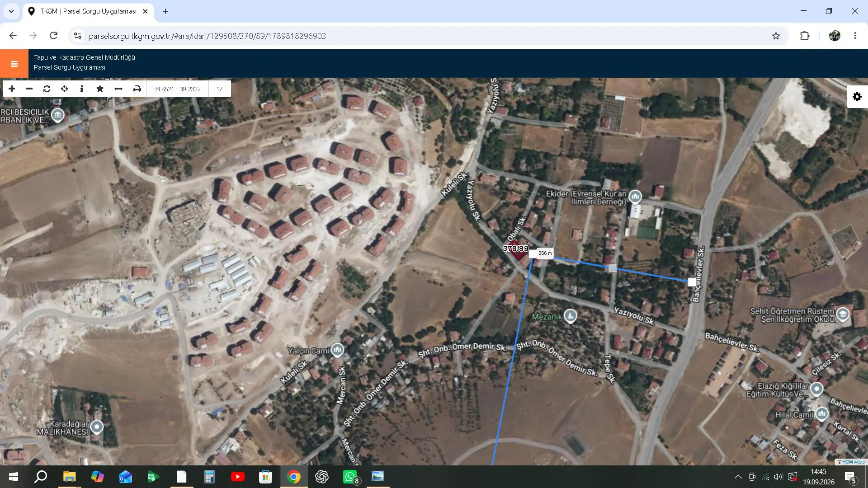Open the parcel info tool
Image resolution: width=868 pixels, height=488 pixels.
click(x=82, y=89)
